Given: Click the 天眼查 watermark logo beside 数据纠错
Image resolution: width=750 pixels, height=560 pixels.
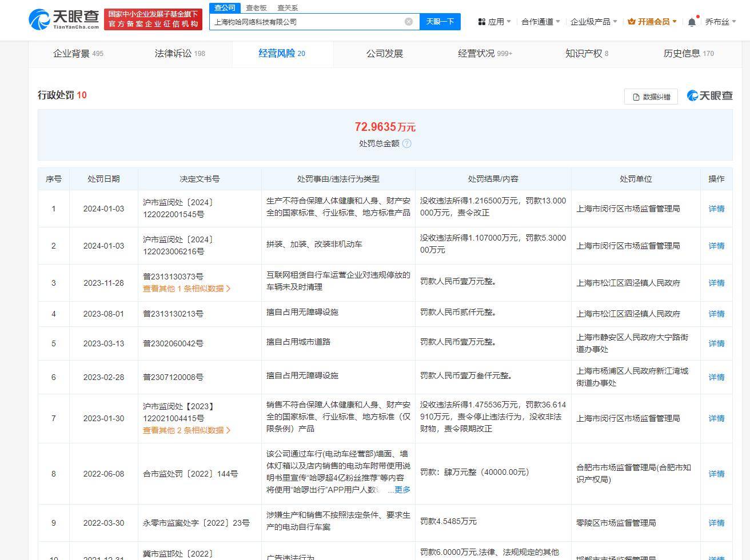Looking at the screenshot, I should point(709,96).
